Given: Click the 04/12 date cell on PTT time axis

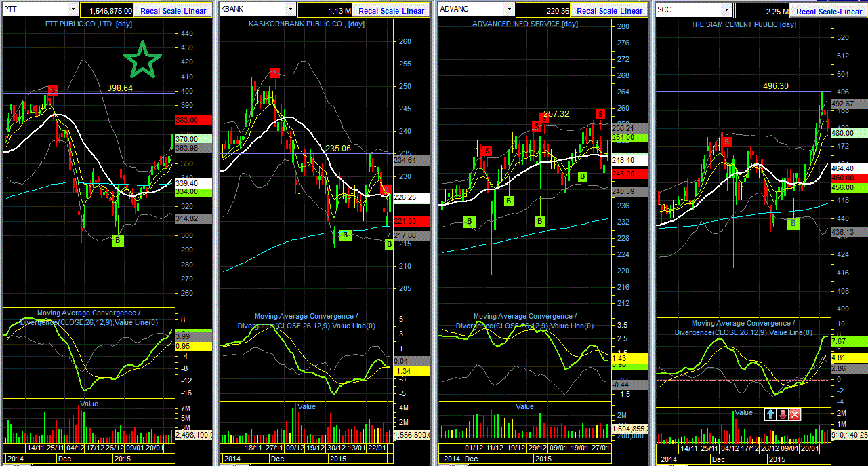Looking at the screenshot, I should click(x=75, y=448).
